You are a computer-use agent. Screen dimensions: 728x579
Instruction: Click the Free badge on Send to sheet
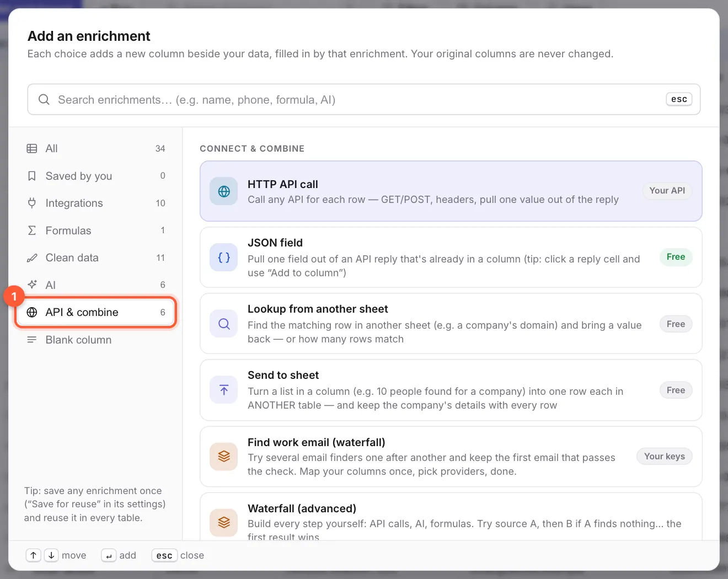(676, 390)
